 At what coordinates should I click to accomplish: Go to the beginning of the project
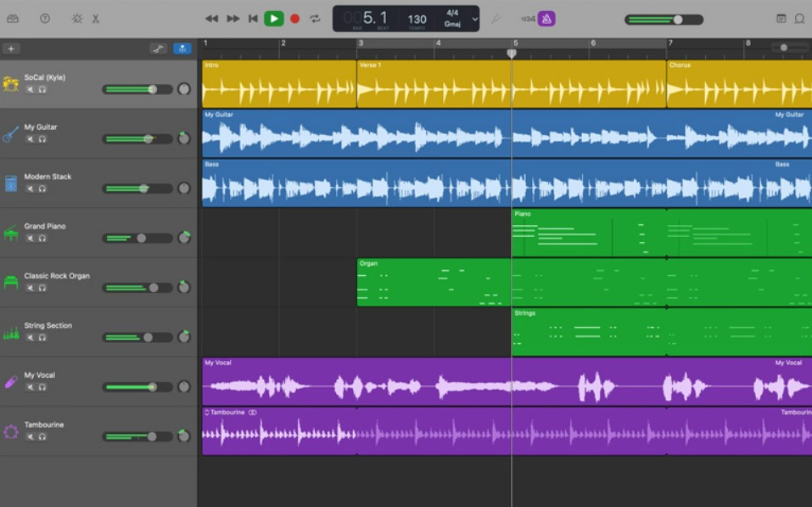pyautogui.click(x=253, y=19)
